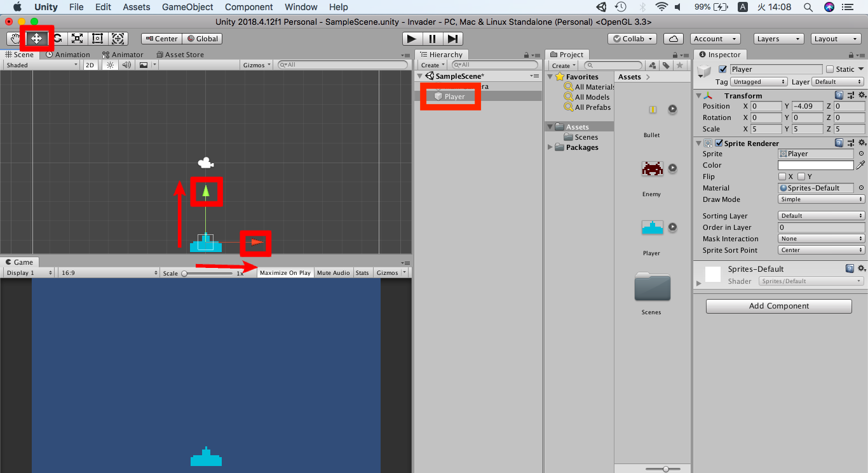
Task: Switch to the Animation tab
Action: pyautogui.click(x=67, y=55)
